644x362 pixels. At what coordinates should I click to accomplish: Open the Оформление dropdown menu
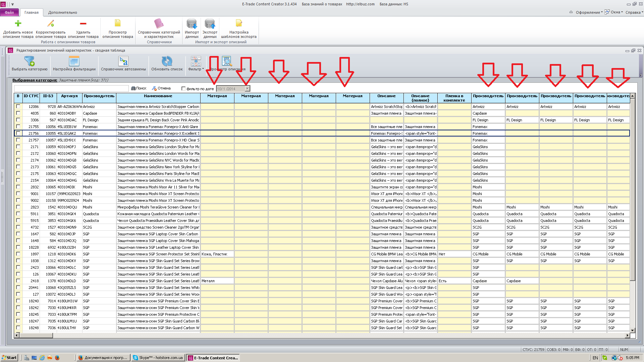pos(589,12)
